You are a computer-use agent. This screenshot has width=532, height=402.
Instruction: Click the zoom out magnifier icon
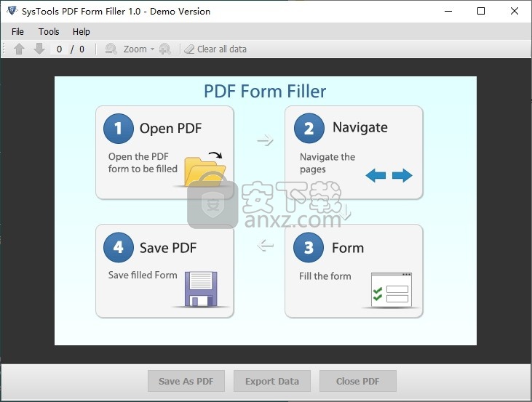pyautogui.click(x=111, y=49)
